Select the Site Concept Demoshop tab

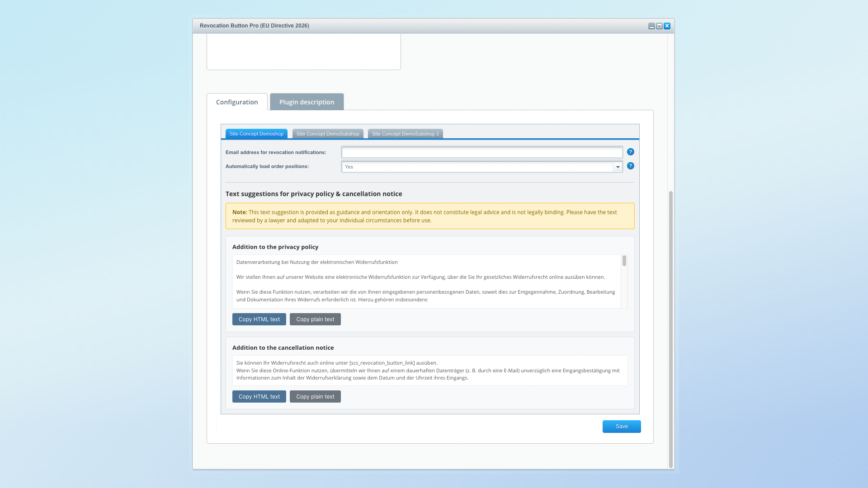(x=256, y=134)
